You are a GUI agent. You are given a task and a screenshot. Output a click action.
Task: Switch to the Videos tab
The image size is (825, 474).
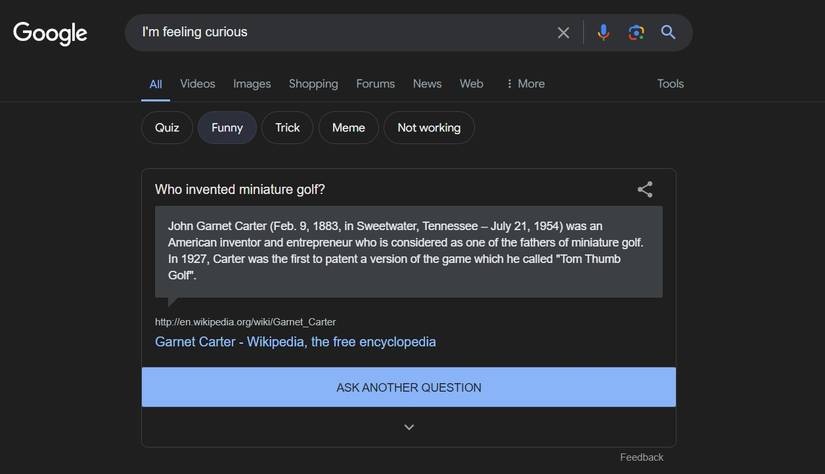click(197, 84)
